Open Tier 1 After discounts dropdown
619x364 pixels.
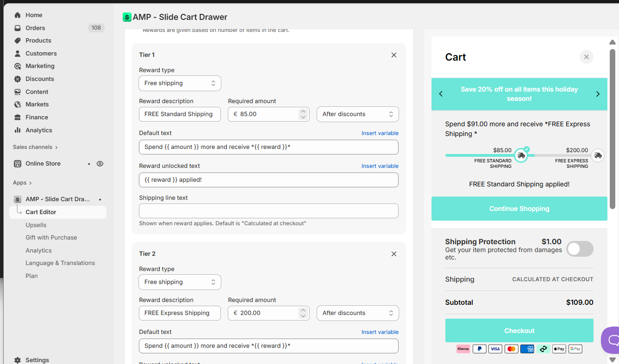pos(358,114)
